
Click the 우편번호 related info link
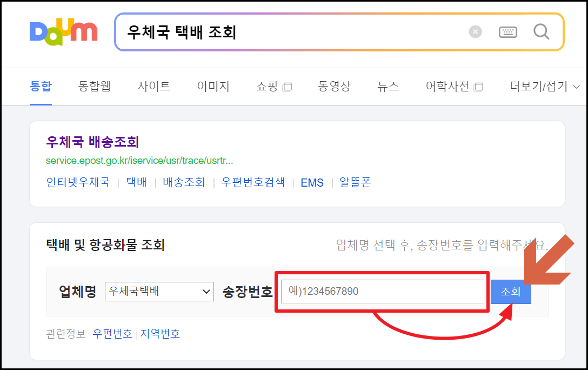[112, 333]
